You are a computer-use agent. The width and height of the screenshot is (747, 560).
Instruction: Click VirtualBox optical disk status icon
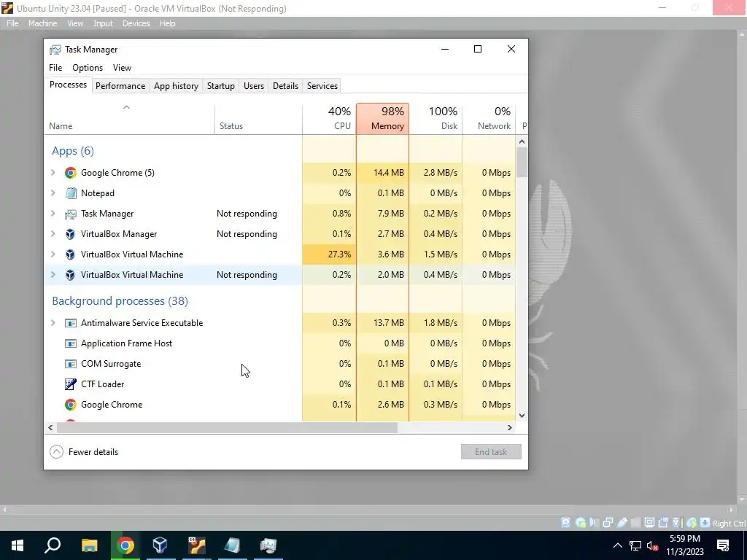tap(580, 523)
